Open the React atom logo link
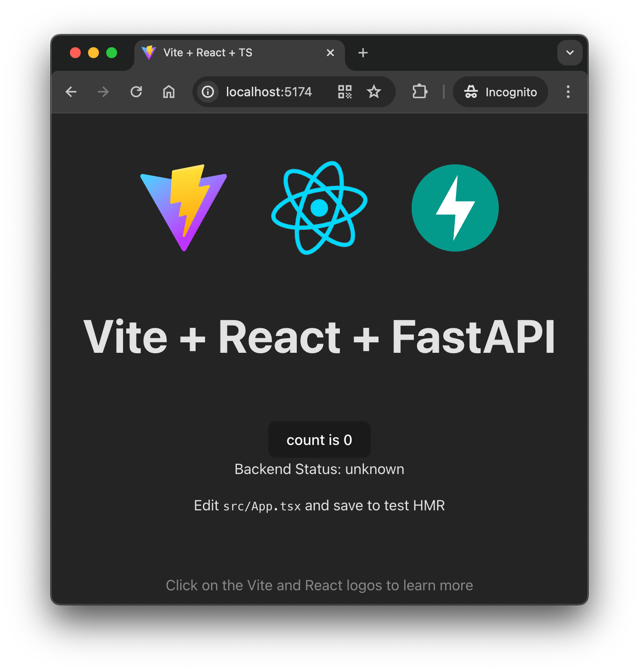The width and height of the screenshot is (639, 672). tap(319, 208)
